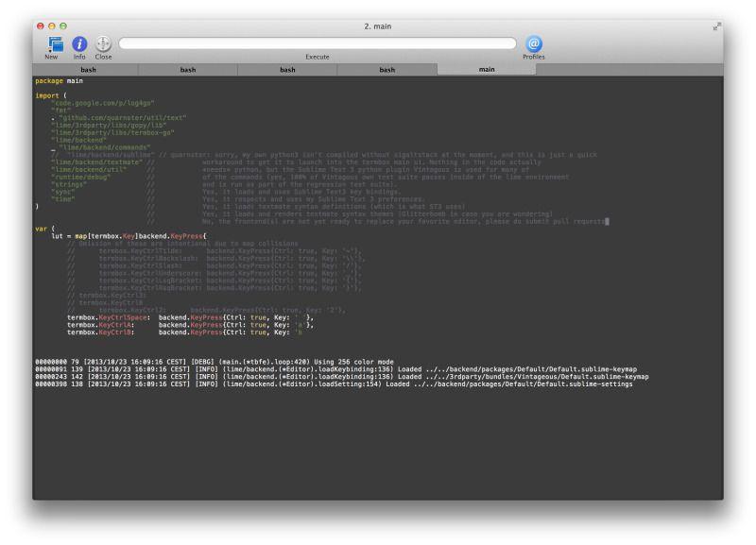Click the log line loading Default.sublime-settings
The width and height of the screenshot is (756, 545).
[334, 384]
